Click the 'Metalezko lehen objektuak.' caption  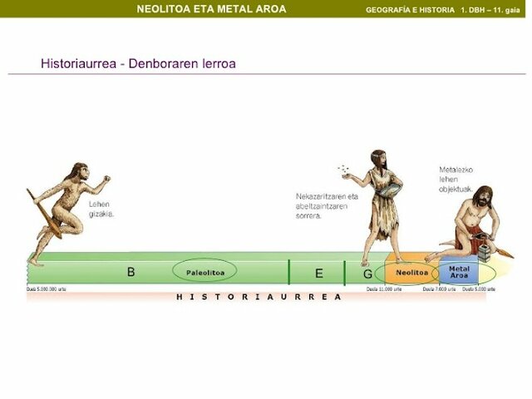coord(456,180)
